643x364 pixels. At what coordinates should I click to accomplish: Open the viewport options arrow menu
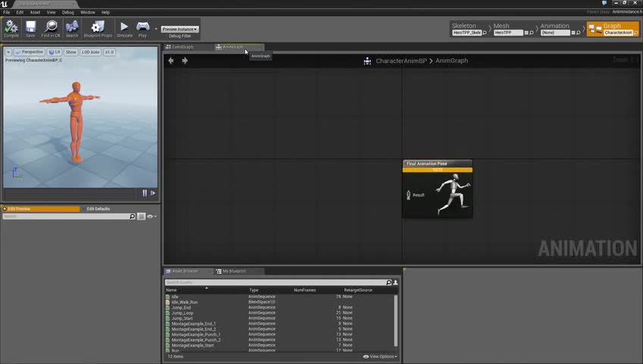pos(8,52)
